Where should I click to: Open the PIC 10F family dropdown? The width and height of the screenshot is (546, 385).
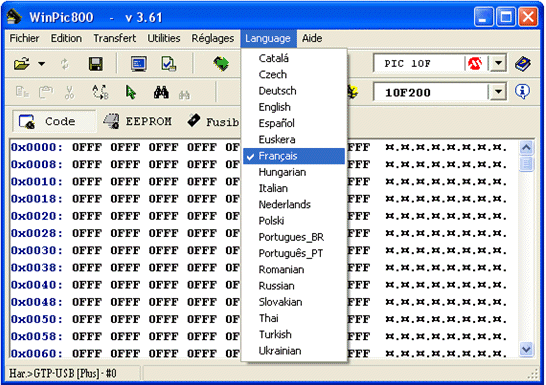(x=498, y=63)
